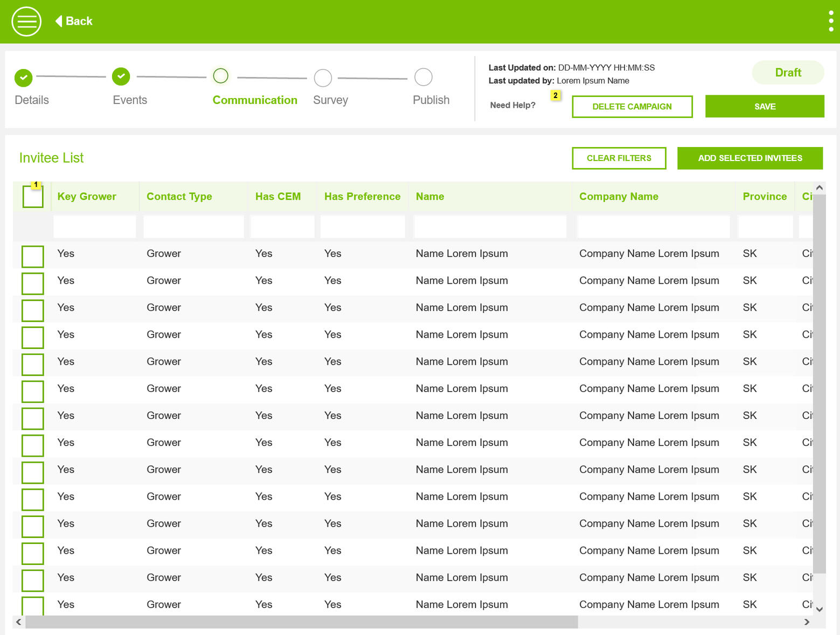Screen dimensions: 840x635
Task: Check the first invitee row checkbox
Action: coord(33,256)
